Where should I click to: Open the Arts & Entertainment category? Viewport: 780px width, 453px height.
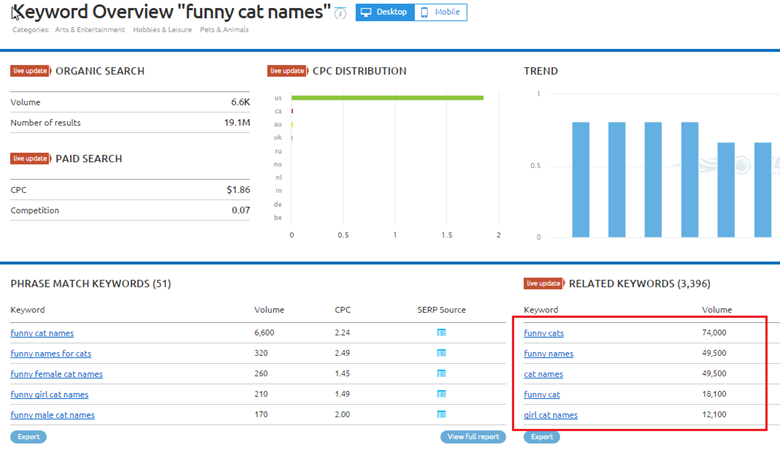(89, 30)
